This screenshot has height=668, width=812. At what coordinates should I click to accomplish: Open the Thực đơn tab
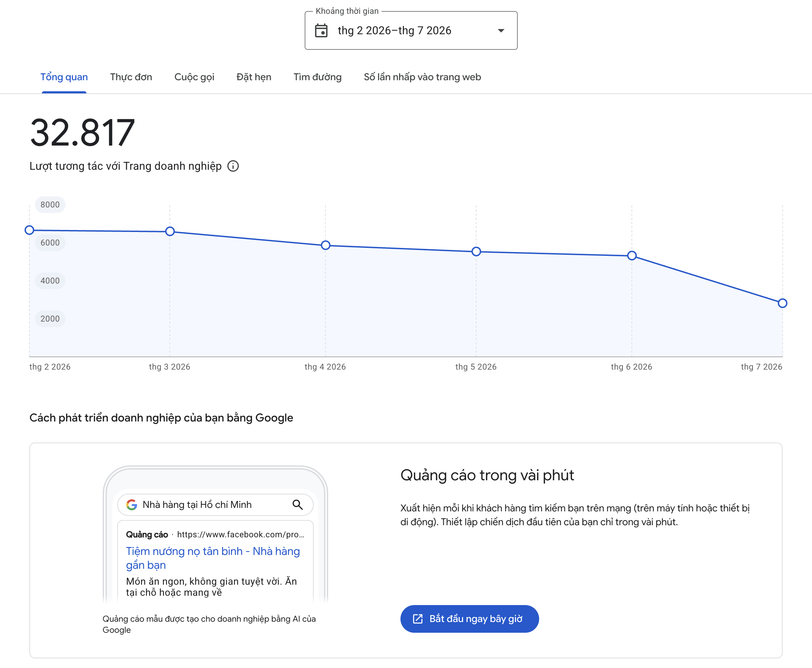131,77
